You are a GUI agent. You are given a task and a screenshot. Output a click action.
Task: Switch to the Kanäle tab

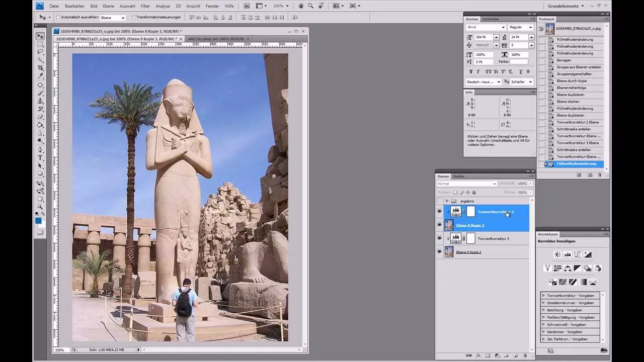point(458,176)
